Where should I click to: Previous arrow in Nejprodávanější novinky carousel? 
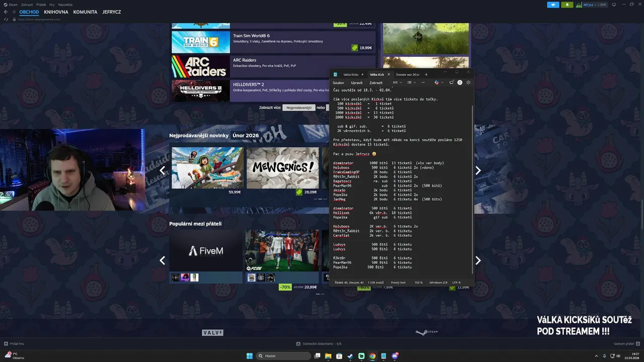162,170
